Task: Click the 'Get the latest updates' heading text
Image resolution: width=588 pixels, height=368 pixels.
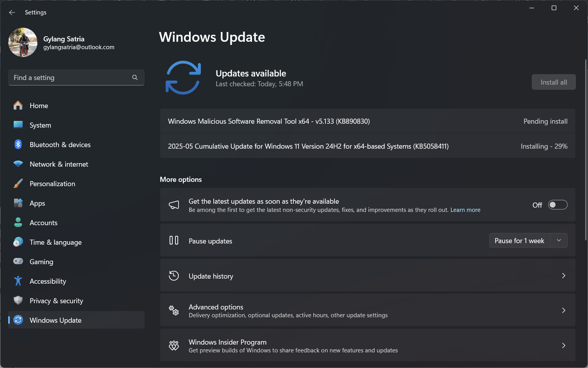Action: pos(264,201)
